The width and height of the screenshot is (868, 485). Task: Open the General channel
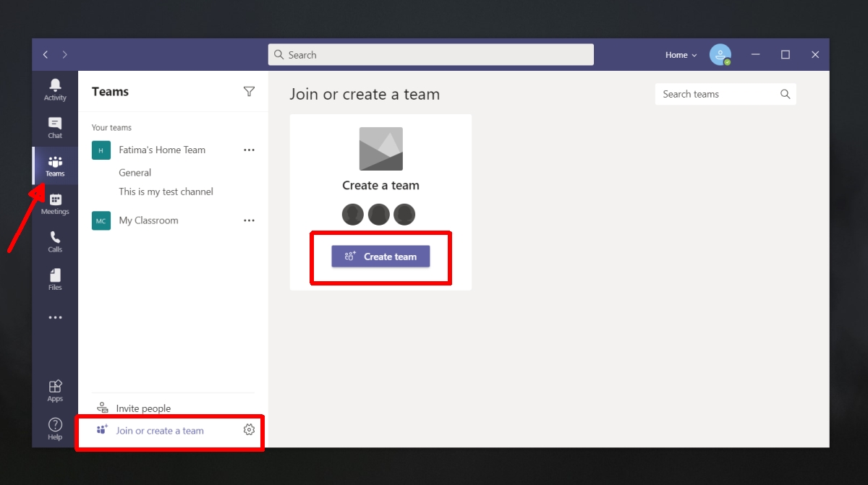coord(135,173)
